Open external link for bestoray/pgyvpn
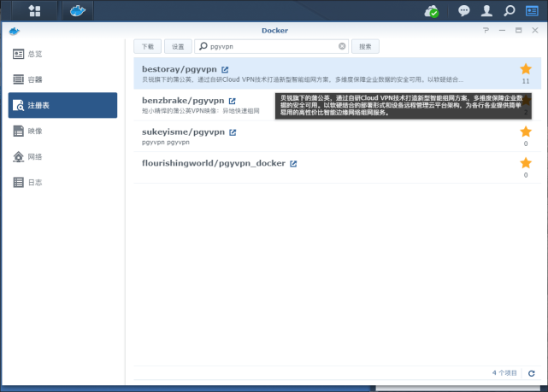Viewport: 548px width, 392px height. pos(225,69)
